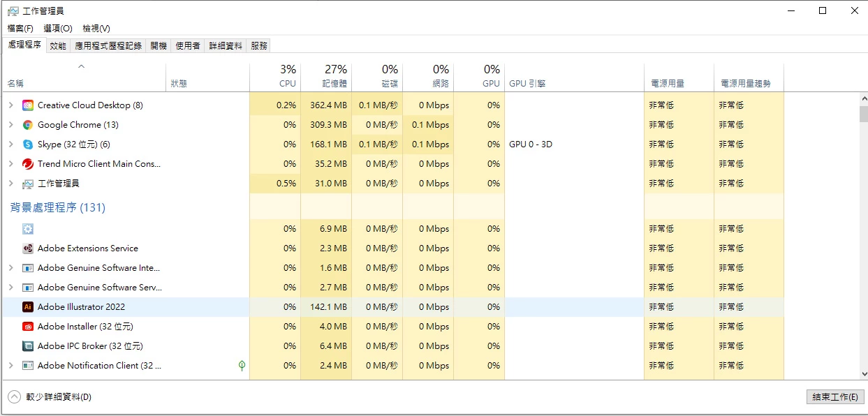Click the 結束工作(E) button

pyautogui.click(x=835, y=396)
